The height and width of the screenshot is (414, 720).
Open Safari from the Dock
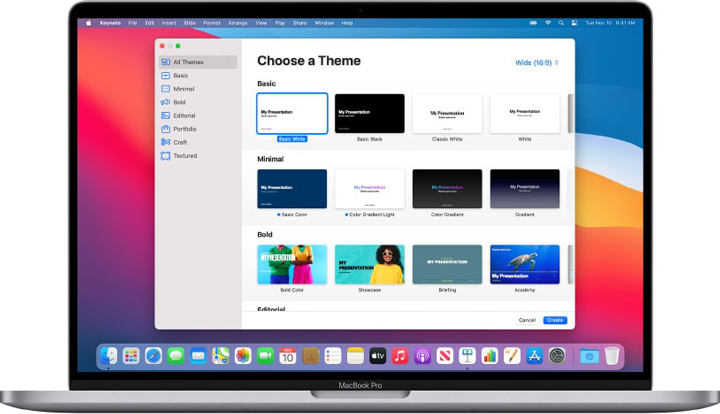click(153, 356)
